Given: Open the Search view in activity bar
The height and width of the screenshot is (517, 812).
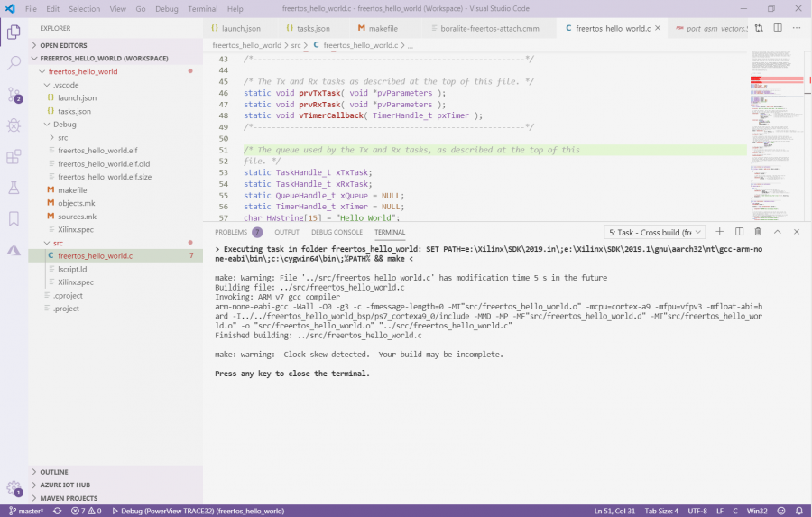Looking at the screenshot, I should pyautogui.click(x=14, y=63).
